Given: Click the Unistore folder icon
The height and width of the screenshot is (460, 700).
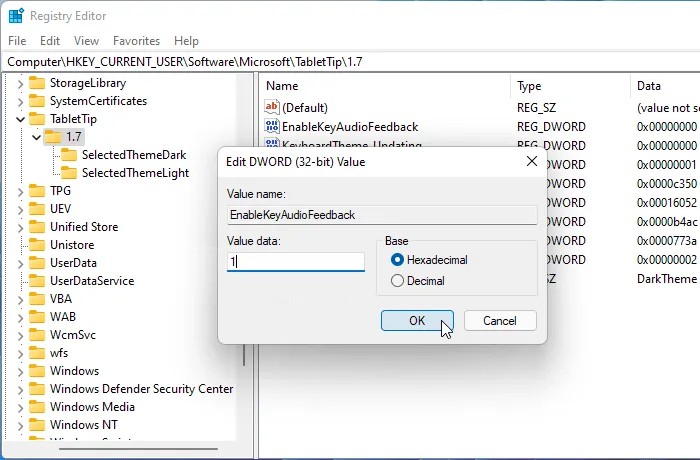Looking at the screenshot, I should 37,245.
